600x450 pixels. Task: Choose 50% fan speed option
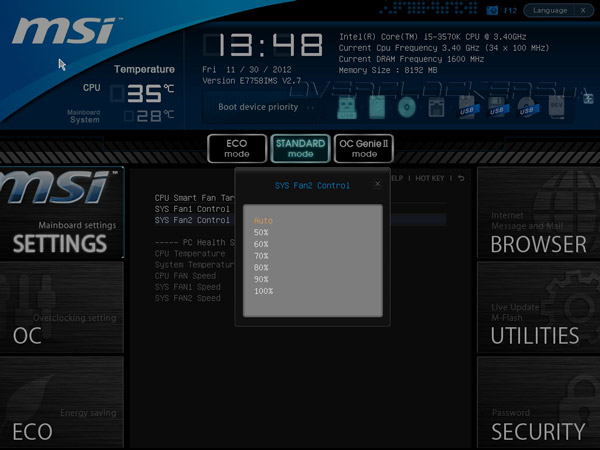click(261, 232)
